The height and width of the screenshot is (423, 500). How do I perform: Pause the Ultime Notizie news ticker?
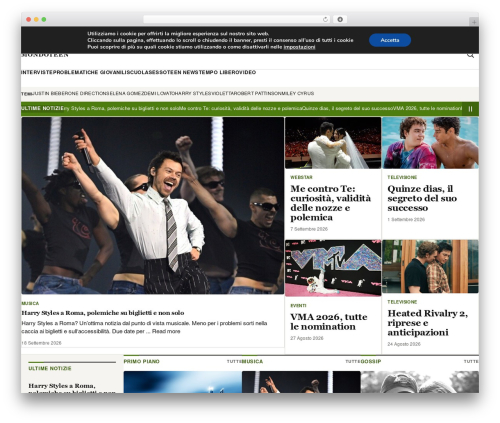[x=470, y=109]
